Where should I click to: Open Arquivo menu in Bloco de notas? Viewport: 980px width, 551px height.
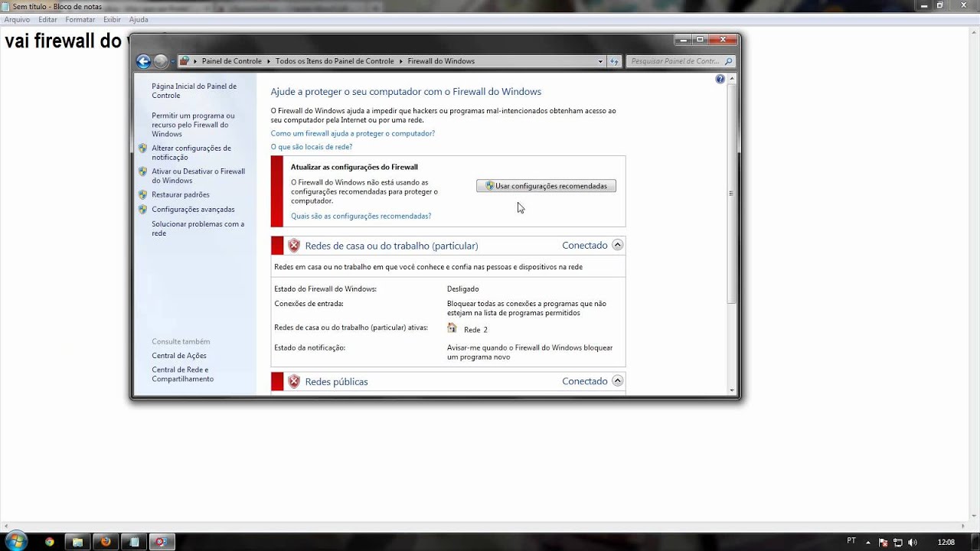pyautogui.click(x=17, y=19)
